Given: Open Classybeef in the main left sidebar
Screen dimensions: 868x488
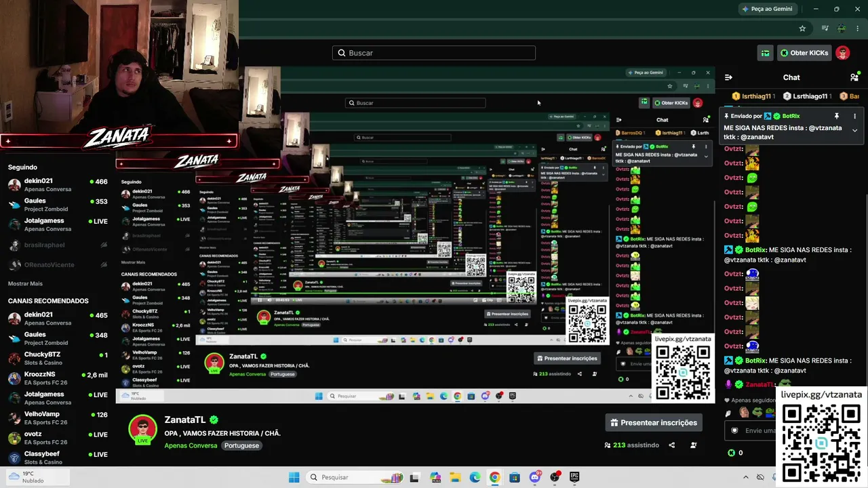Looking at the screenshot, I should (58, 457).
